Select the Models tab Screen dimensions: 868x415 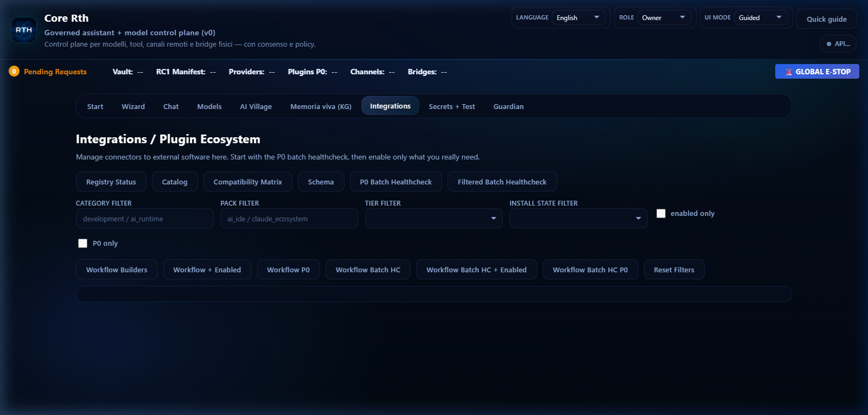click(209, 106)
